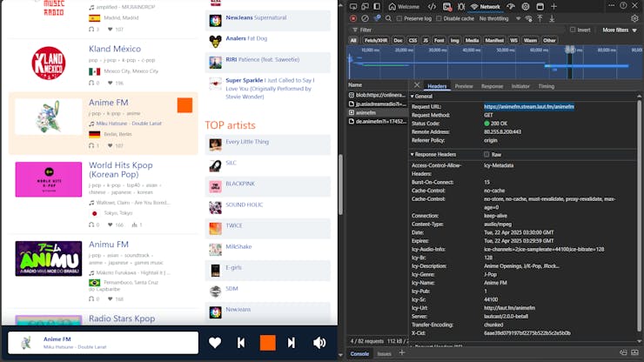Open network settings gear
644x362 pixels.
click(x=634, y=18)
